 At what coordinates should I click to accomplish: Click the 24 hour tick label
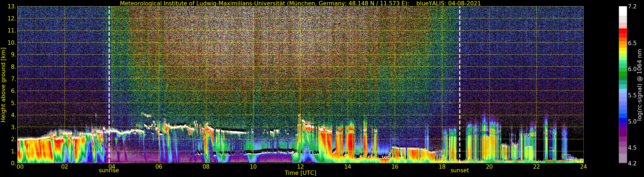(583, 166)
